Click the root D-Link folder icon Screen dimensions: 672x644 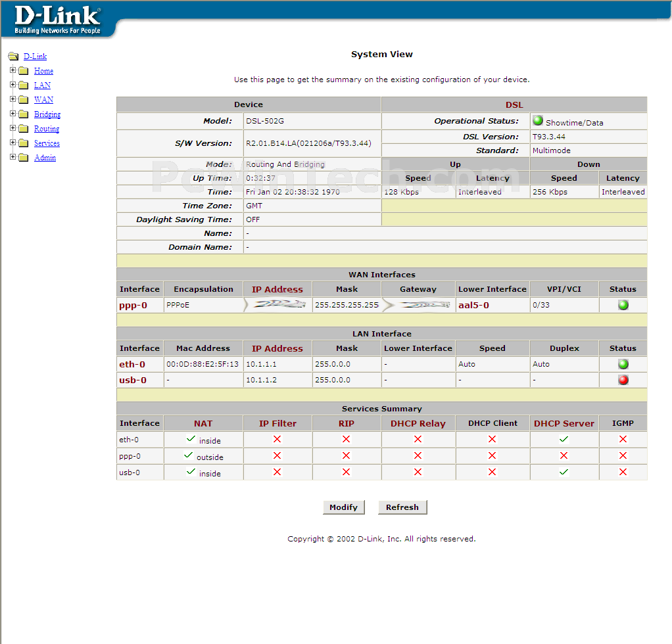pos(13,57)
